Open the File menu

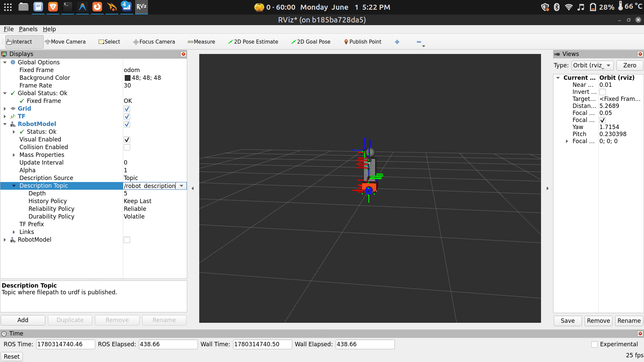coord(9,29)
